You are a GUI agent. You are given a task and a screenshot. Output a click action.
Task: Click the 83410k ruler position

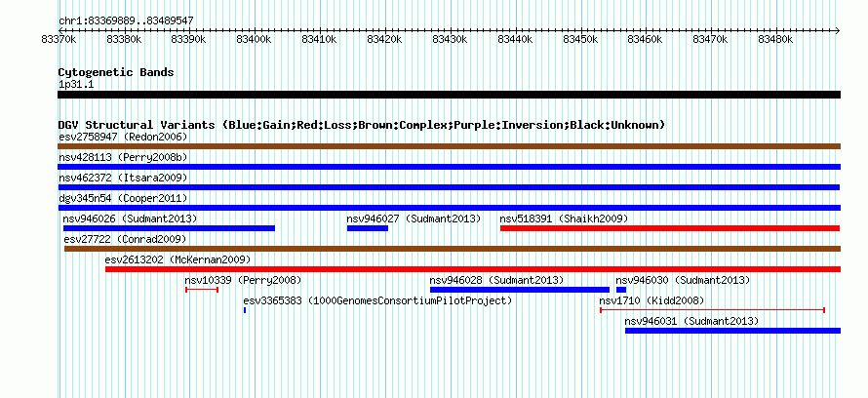[x=320, y=39]
